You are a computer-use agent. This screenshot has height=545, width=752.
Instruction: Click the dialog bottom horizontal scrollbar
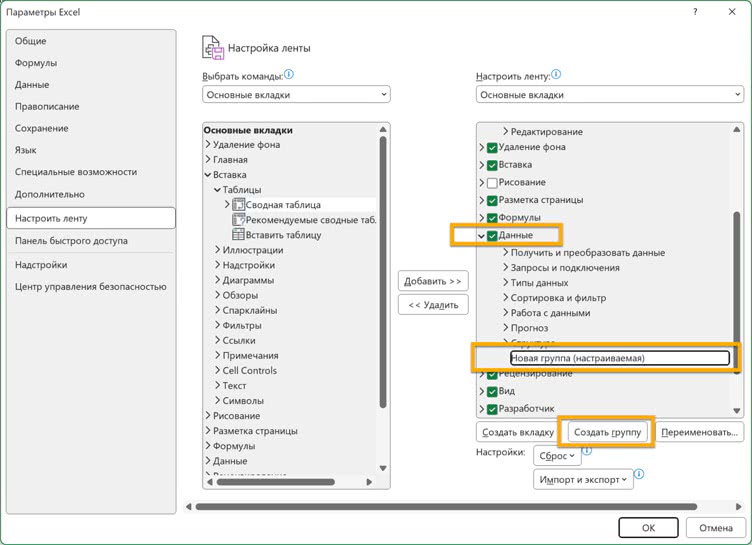click(x=446, y=507)
